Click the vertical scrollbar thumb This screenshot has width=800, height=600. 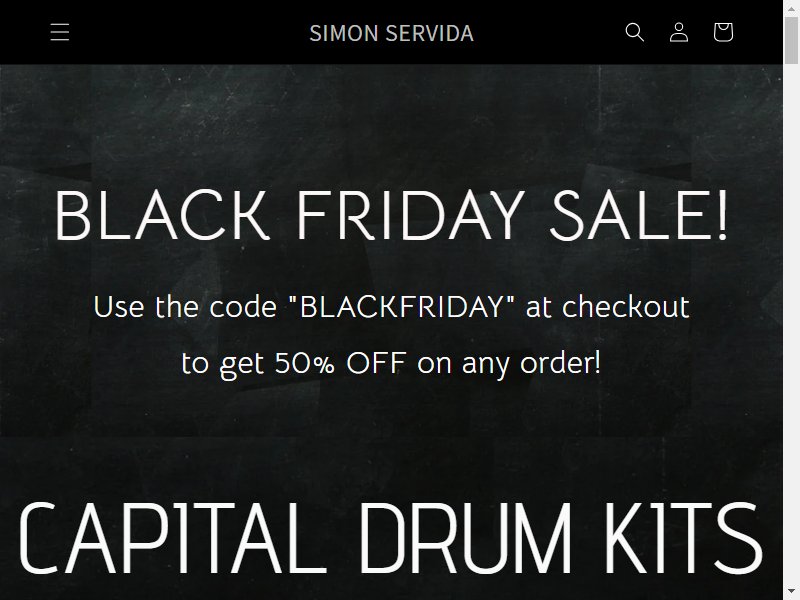click(x=791, y=39)
